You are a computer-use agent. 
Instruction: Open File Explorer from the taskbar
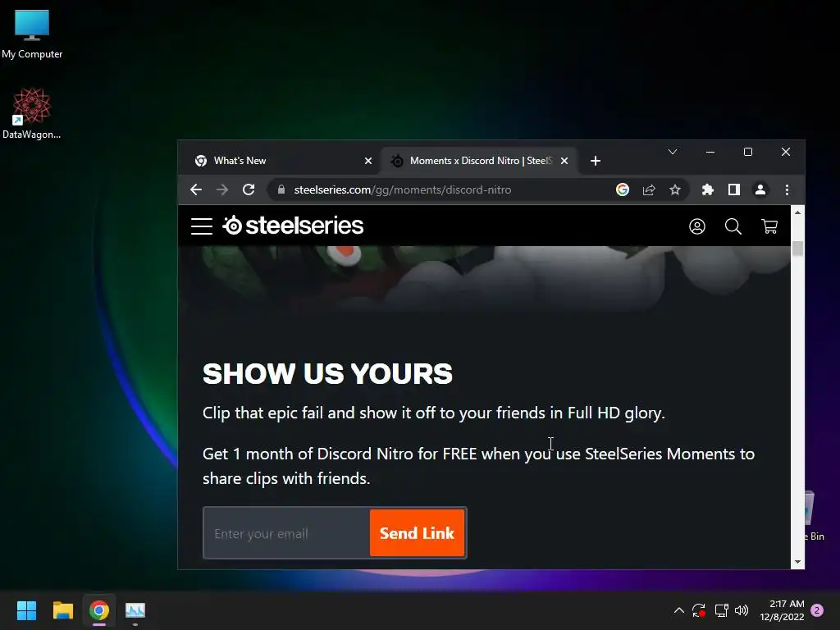[x=62, y=610]
